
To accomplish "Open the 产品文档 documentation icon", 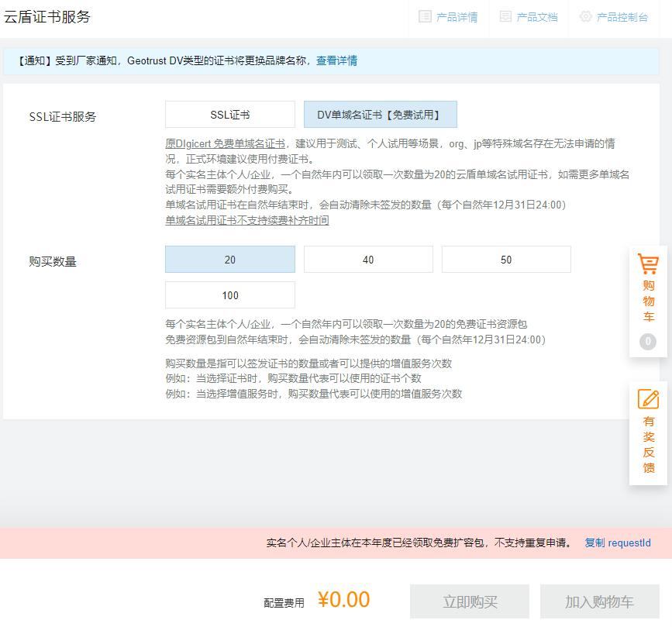I will pyautogui.click(x=530, y=17).
